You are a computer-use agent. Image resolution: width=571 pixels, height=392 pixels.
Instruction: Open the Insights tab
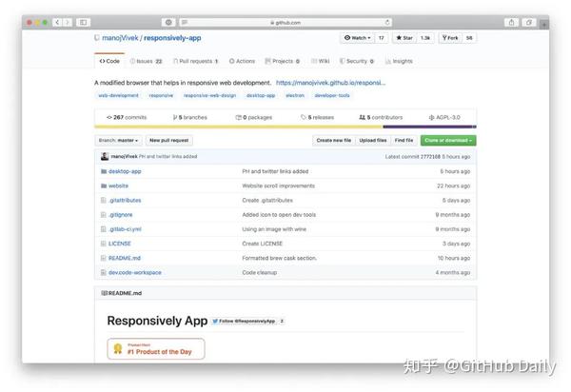tap(399, 61)
